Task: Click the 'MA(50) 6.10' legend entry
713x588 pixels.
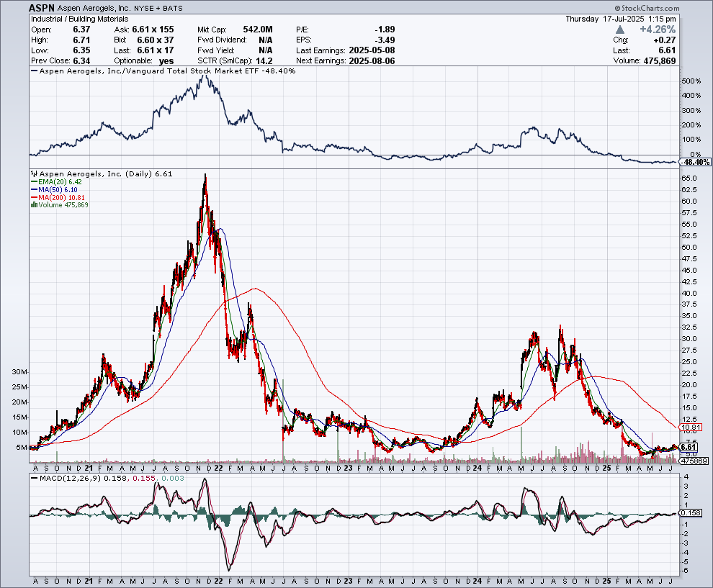Action: click(x=55, y=190)
